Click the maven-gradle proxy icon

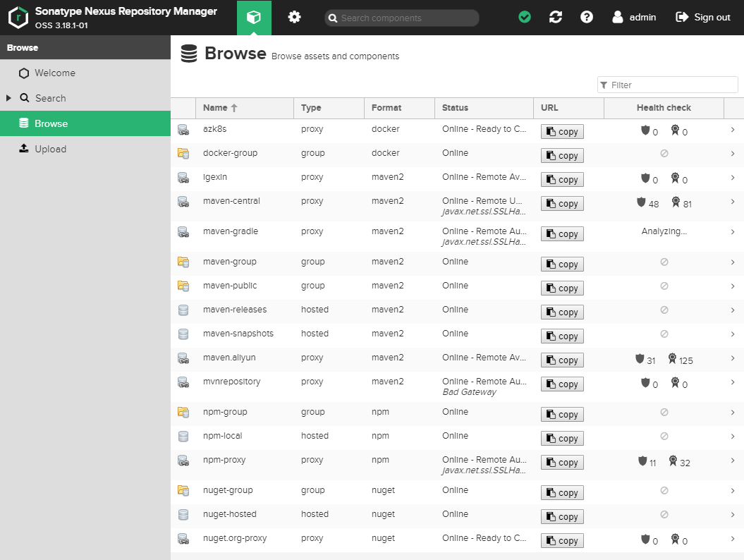(183, 231)
